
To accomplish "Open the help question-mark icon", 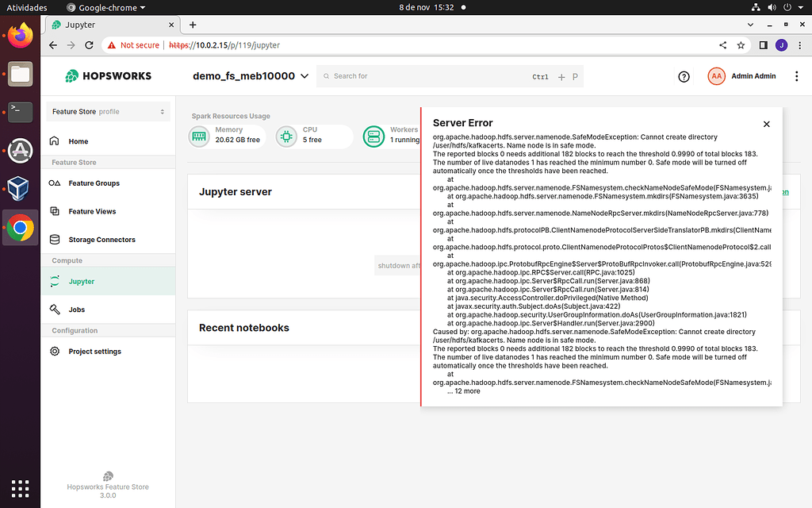I will pos(684,76).
